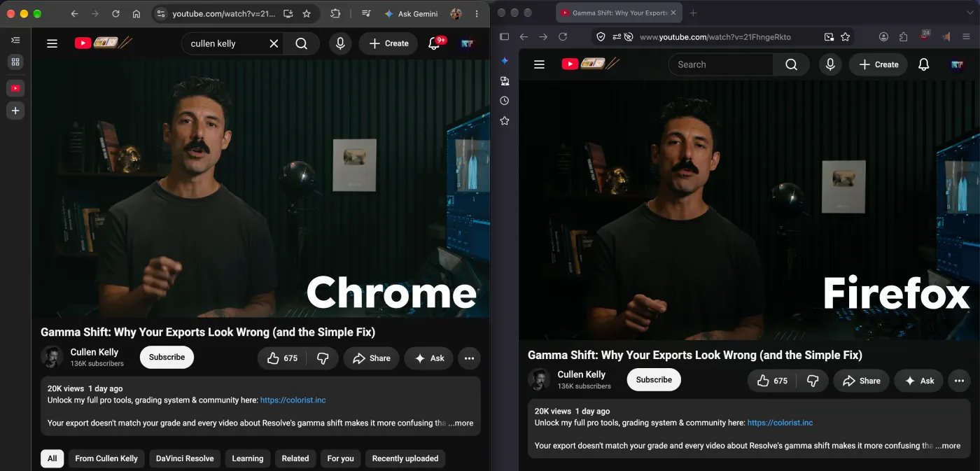Start voice search in Chrome's YouTube
The image size is (980, 471).
click(x=340, y=43)
